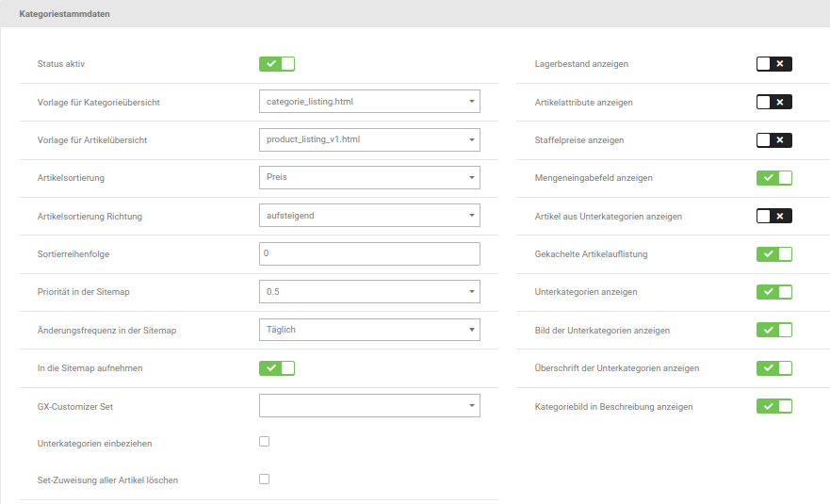Turn on Staffelpreise anzeigen toggle

[x=773, y=140]
